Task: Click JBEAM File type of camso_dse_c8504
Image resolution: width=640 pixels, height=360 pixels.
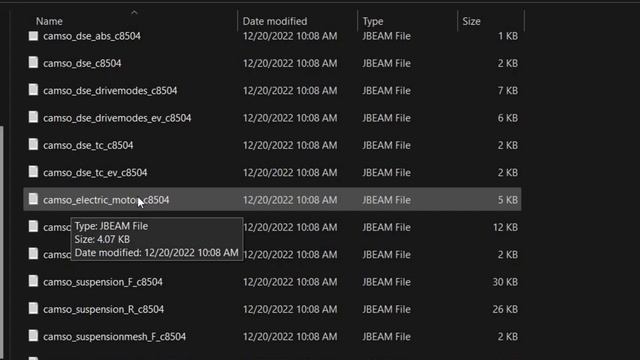Action: pos(386,63)
